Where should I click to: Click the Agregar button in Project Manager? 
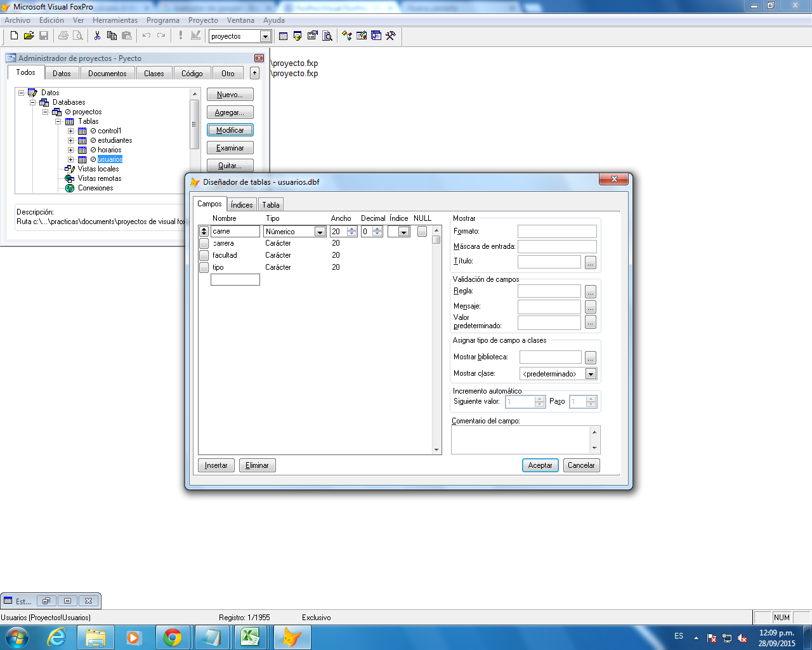click(x=230, y=112)
